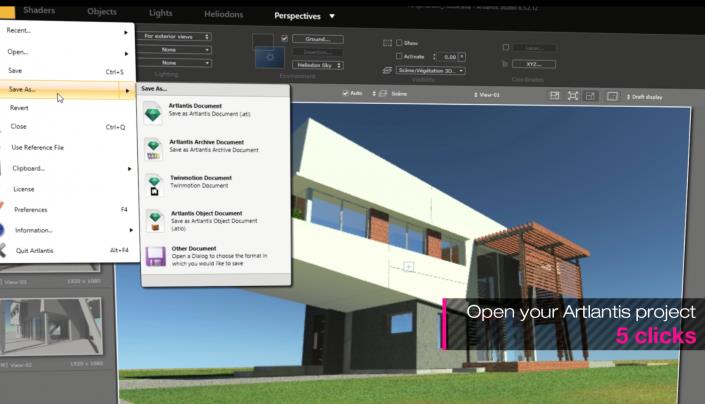Click the lock icon beside XYZ button
This screenshot has height=404, width=705.
click(505, 64)
